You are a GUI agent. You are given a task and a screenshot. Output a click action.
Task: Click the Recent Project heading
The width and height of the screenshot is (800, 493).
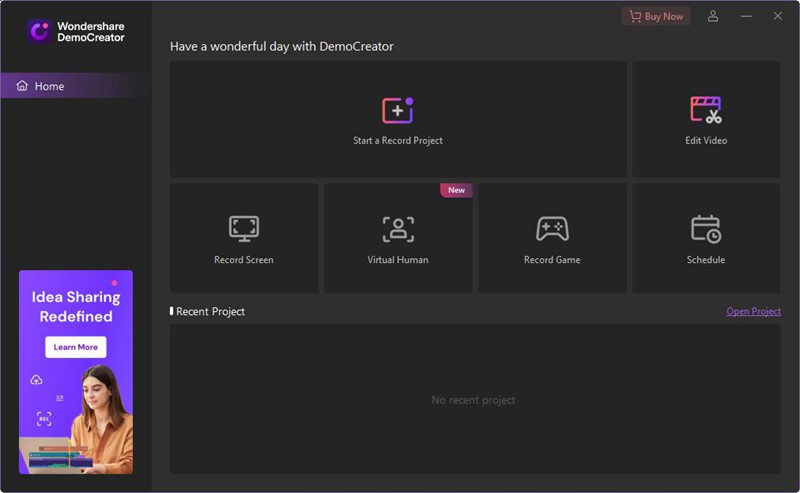tap(210, 311)
